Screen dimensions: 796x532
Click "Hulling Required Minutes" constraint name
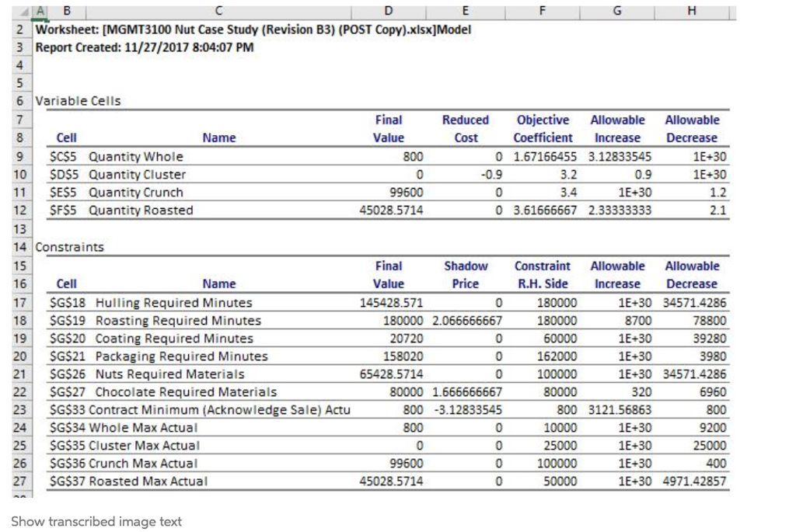tap(173, 303)
